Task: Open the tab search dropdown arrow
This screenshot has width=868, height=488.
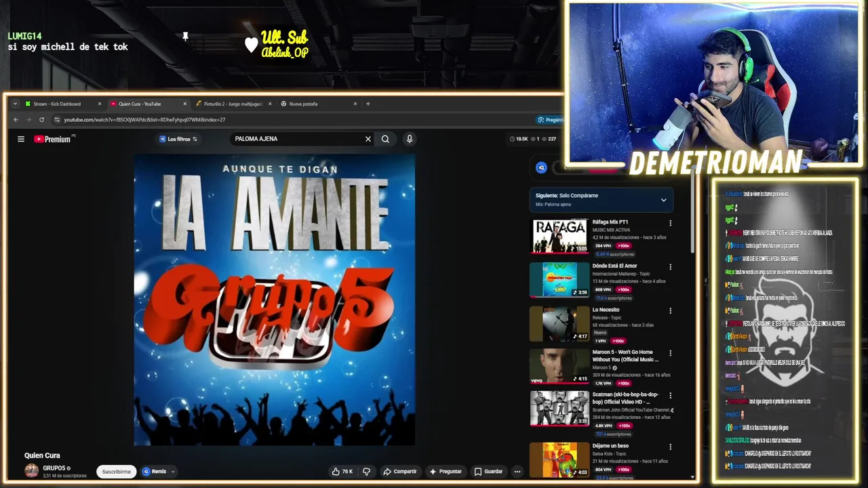Action: 15,104
